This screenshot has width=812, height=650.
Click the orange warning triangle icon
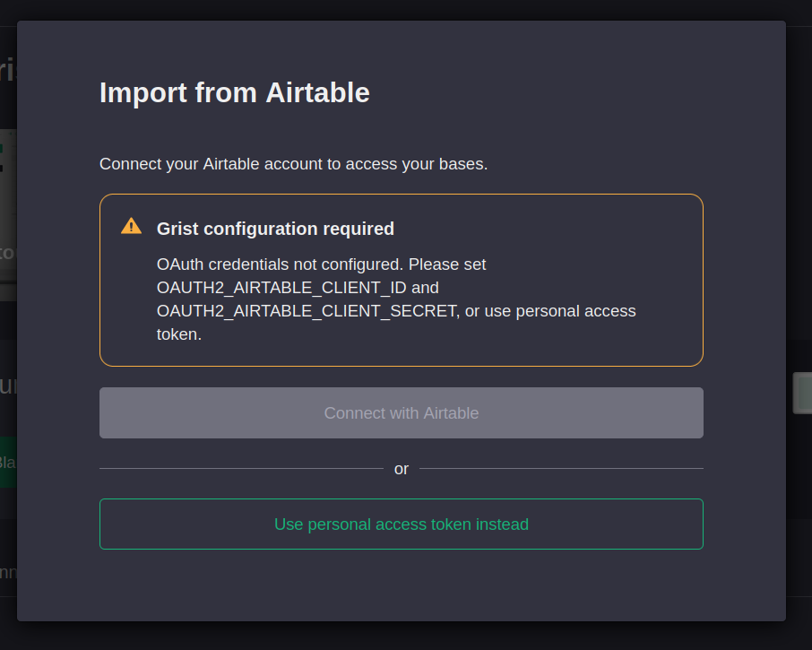click(131, 226)
